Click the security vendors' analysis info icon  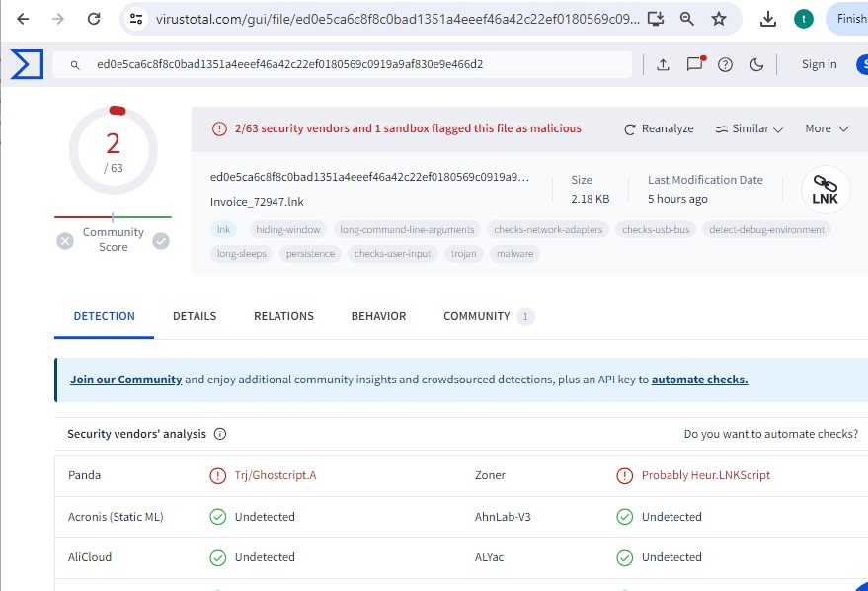pos(220,434)
